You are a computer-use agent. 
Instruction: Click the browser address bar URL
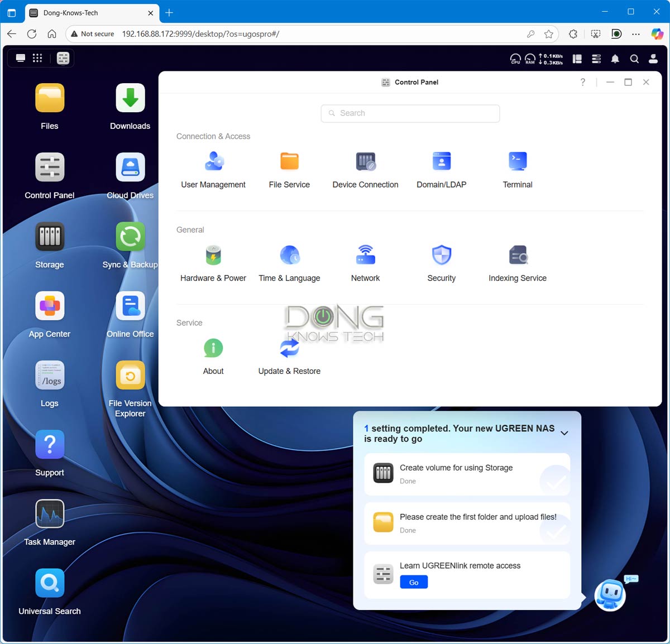click(201, 34)
